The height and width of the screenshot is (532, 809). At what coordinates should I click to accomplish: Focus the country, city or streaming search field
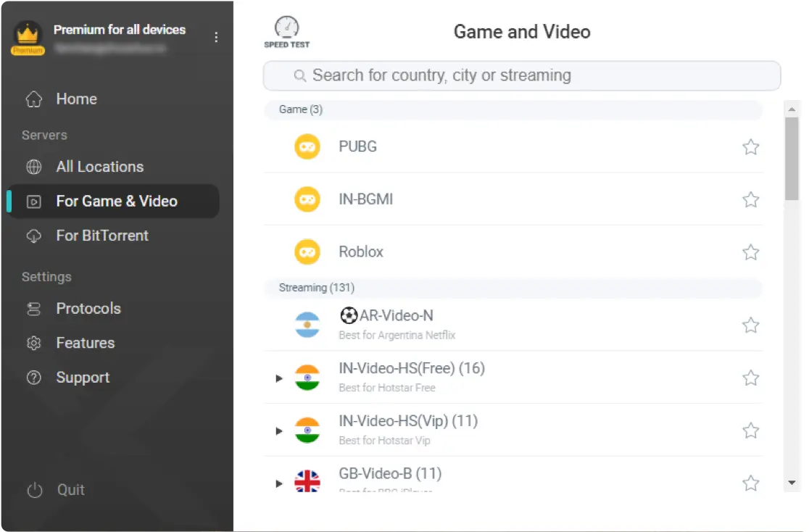522,76
